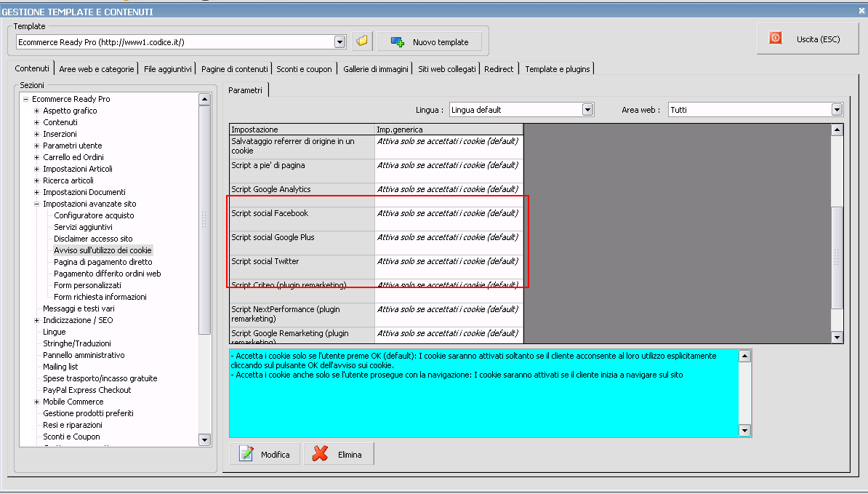Expand the Ricerca articoli node
This screenshot has width=868, height=494.
(36, 180)
